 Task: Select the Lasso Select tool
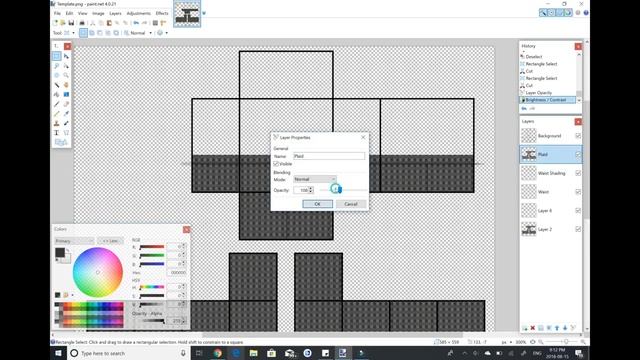pyautogui.click(x=57, y=66)
